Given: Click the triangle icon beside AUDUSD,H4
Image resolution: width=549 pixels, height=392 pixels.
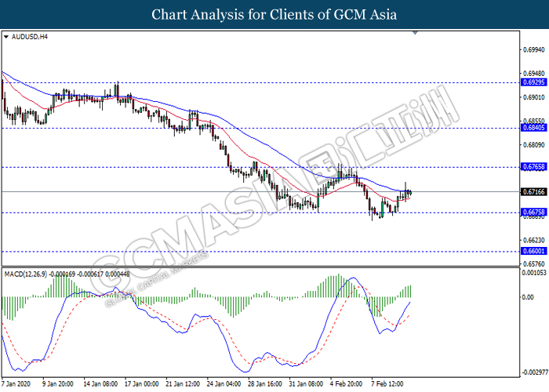Looking at the screenshot, I should click(7, 37).
